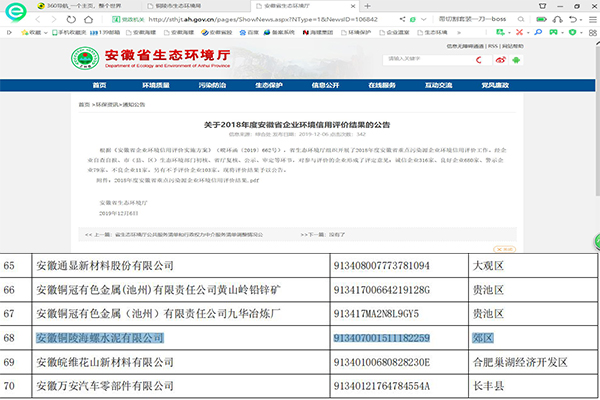Click the green Android app icon
600x400 pixels.
516,60
